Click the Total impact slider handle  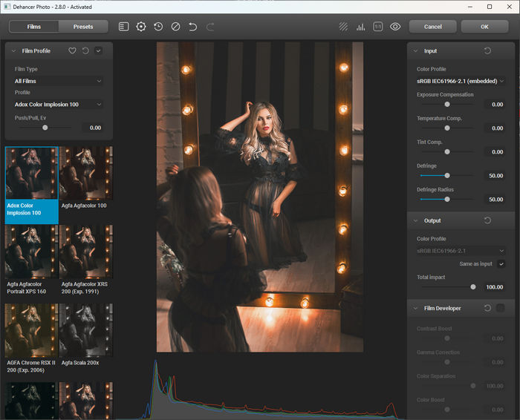coord(473,286)
